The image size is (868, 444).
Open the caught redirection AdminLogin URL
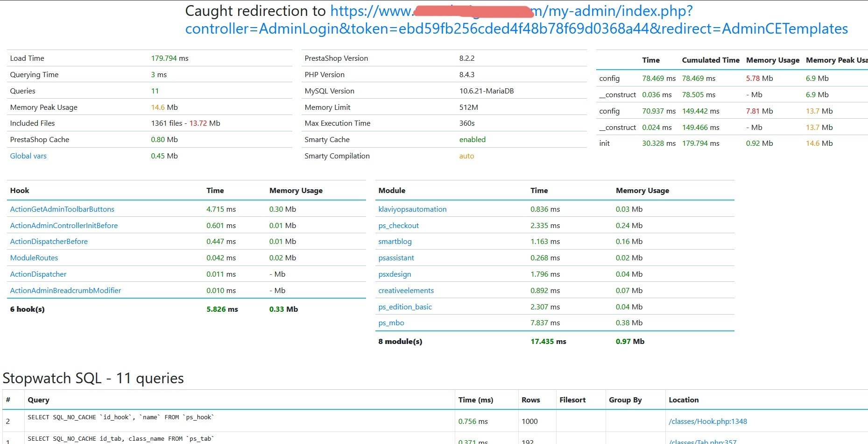point(516,20)
